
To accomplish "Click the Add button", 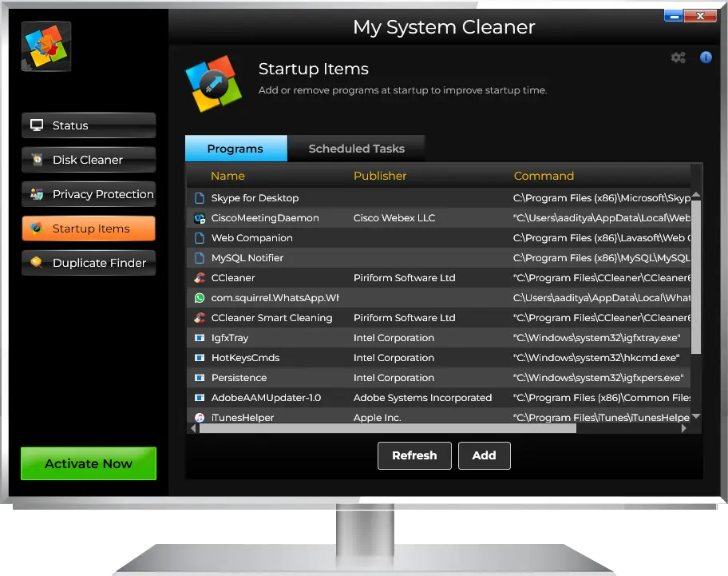I will point(485,455).
